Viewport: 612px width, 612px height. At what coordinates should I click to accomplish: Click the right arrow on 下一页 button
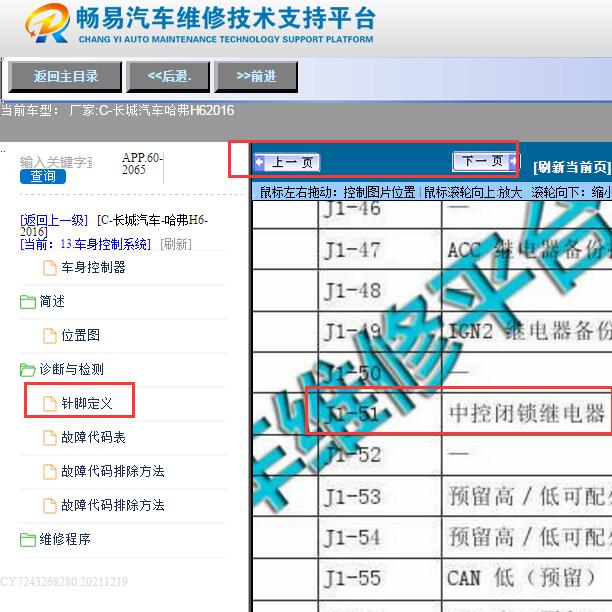click(x=514, y=161)
